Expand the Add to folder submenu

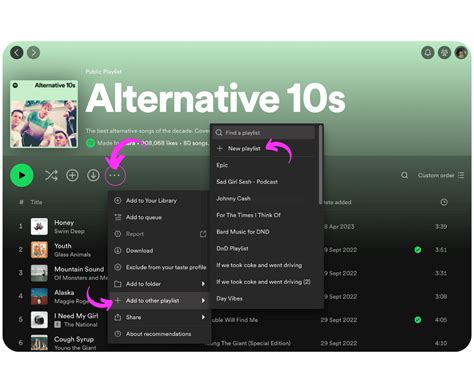(159, 284)
